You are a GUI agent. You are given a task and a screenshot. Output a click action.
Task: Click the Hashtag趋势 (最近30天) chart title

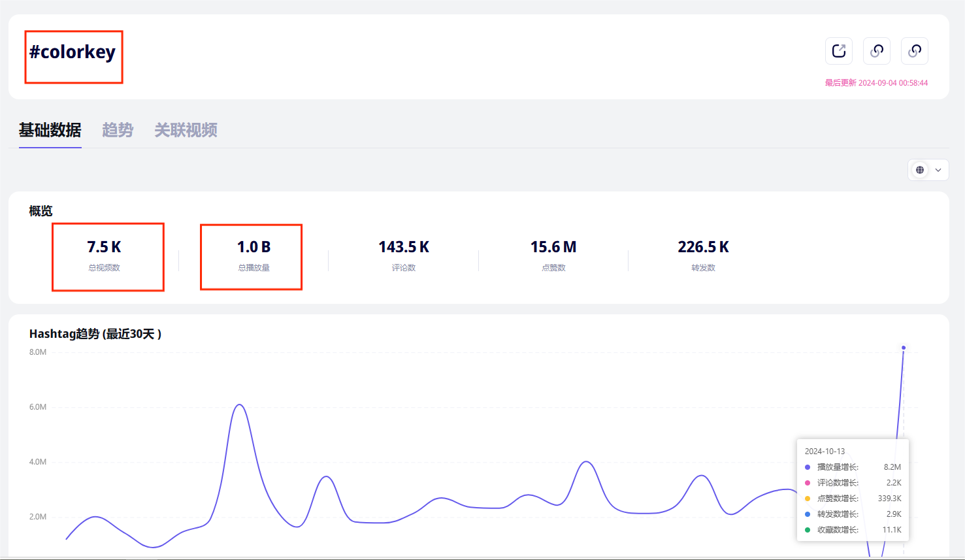[x=95, y=334]
